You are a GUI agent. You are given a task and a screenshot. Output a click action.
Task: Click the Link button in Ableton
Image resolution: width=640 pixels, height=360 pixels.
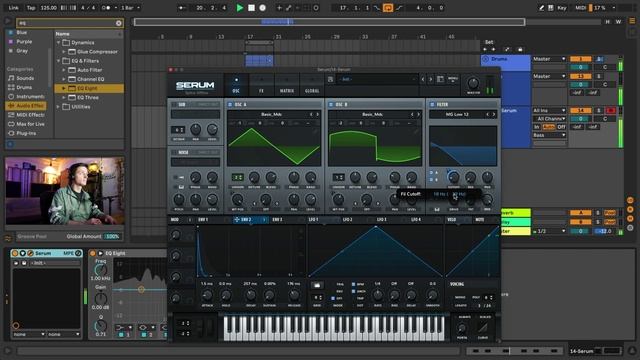point(13,8)
